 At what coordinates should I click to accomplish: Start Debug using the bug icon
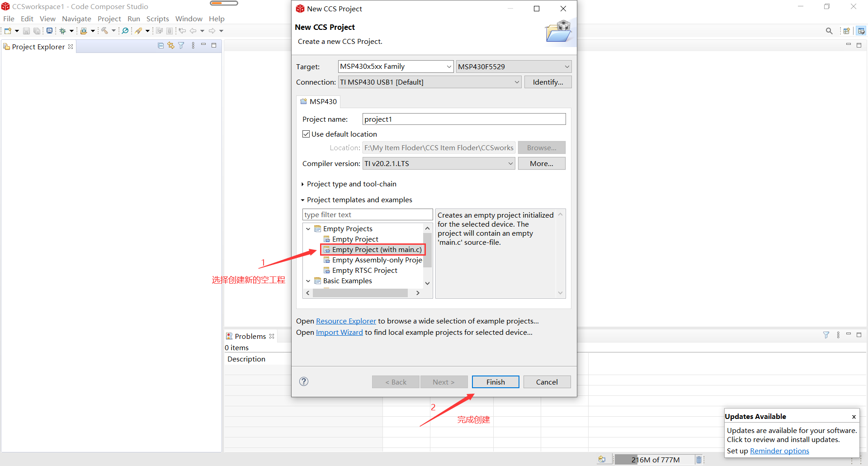pyautogui.click(x=63, y=31)
